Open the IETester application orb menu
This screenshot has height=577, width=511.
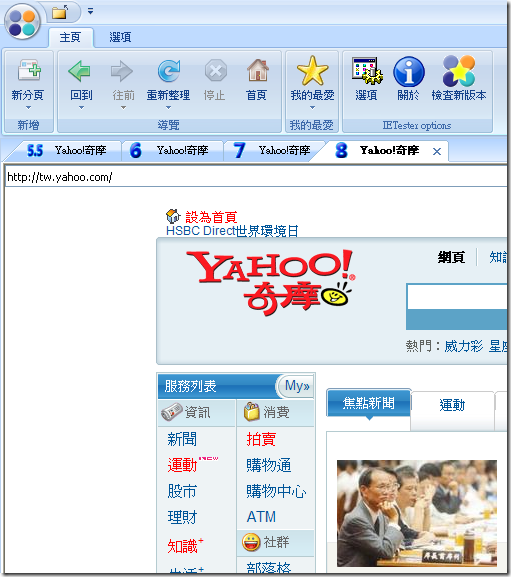22,21
